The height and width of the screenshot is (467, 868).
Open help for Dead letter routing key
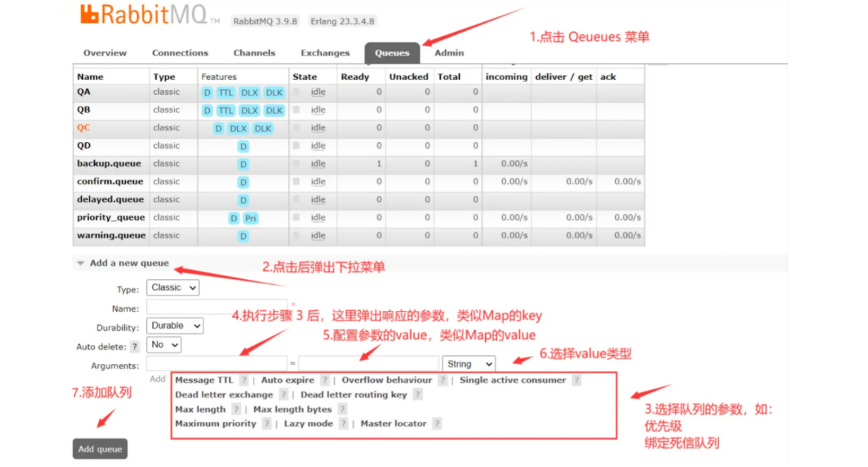(418, 394)
